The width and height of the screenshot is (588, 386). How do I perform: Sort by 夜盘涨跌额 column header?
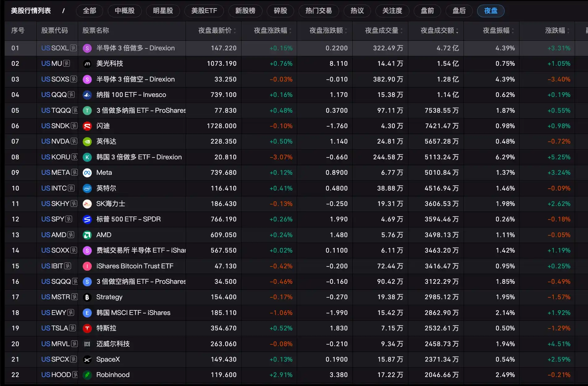328,31
